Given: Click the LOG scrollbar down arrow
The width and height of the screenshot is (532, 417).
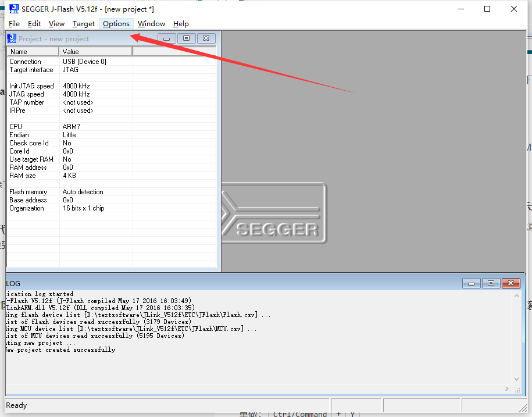Looking at the screenshot, I should (x=516, y=379).
